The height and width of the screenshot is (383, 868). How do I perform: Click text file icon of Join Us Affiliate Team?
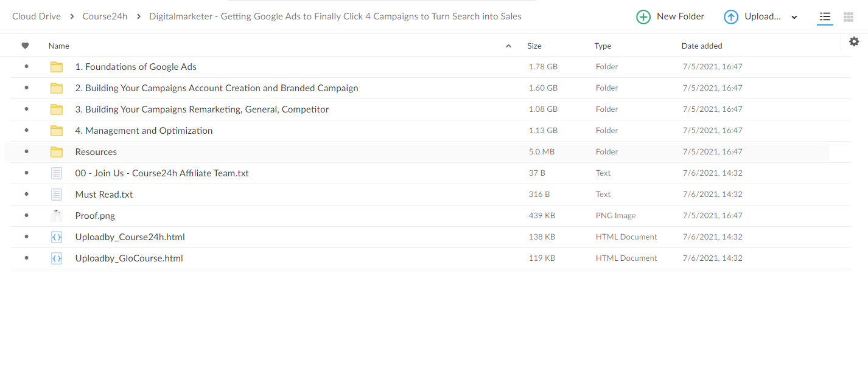(x=57, y=173)
